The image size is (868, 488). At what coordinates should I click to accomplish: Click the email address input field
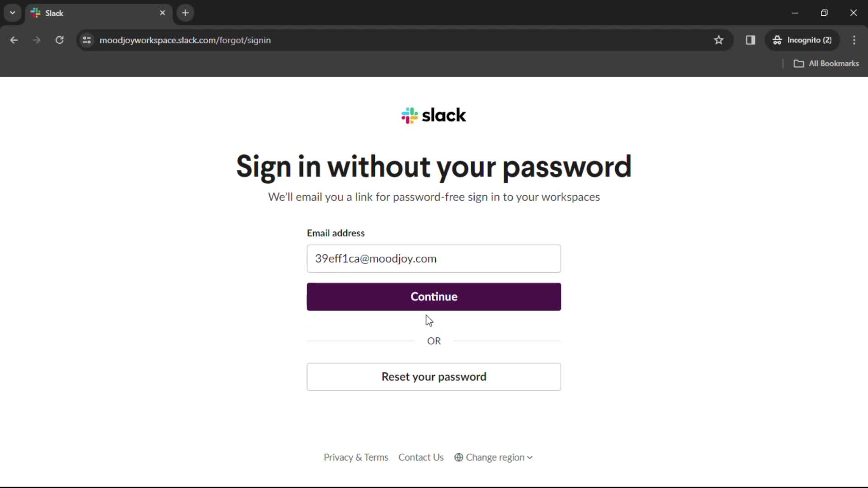434,258
